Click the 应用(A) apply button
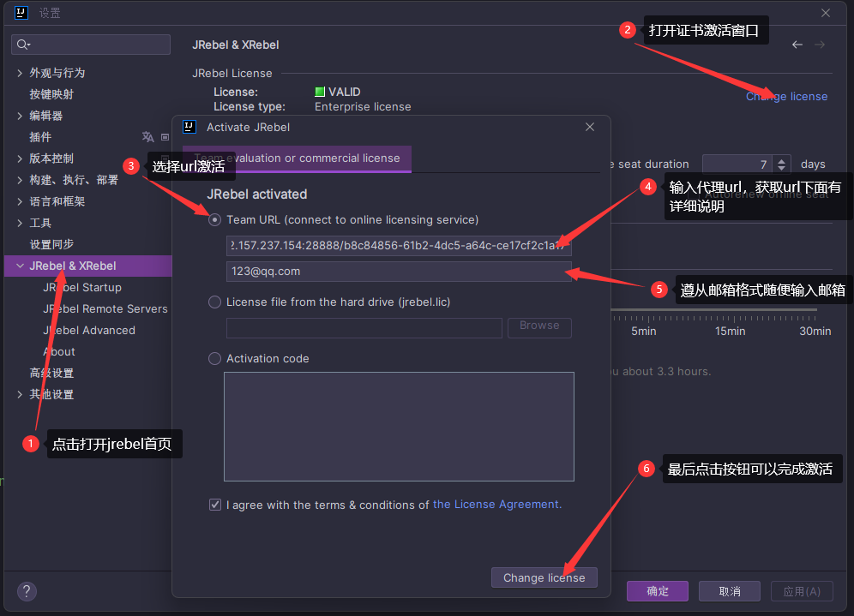This screenshot has width=854, height=616. tap(802, 591)
